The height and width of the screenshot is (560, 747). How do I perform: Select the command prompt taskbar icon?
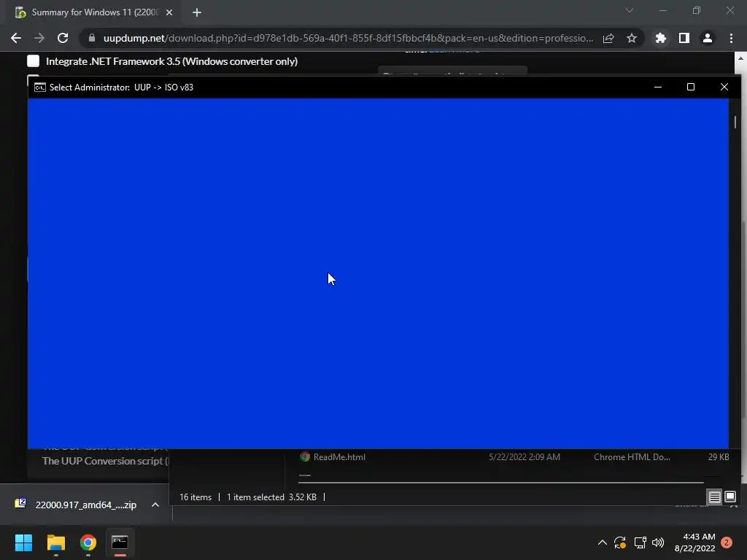click(x=120, y=542)
